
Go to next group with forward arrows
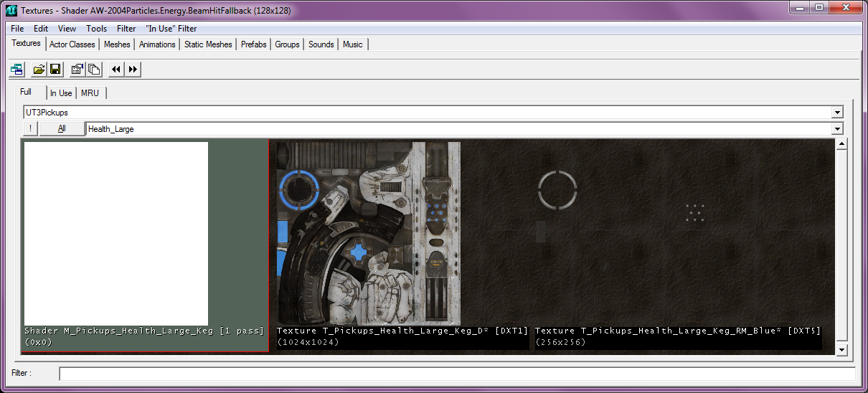coord(133,69)
